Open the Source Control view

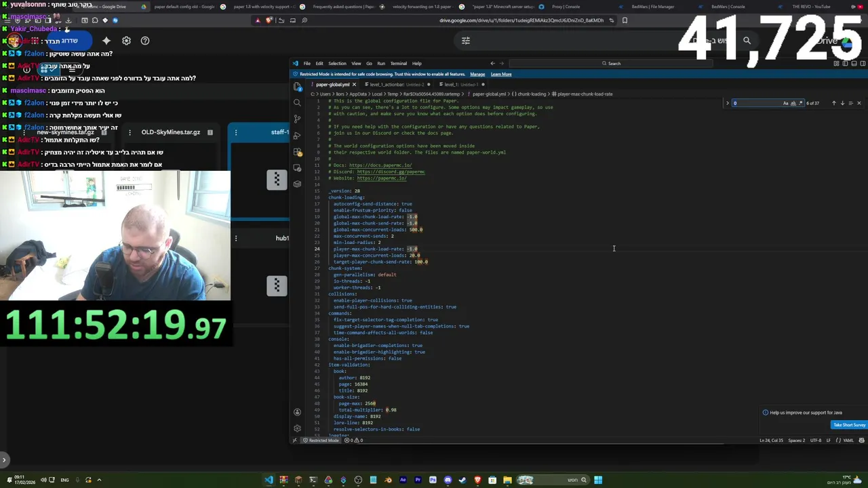point(297,119)
